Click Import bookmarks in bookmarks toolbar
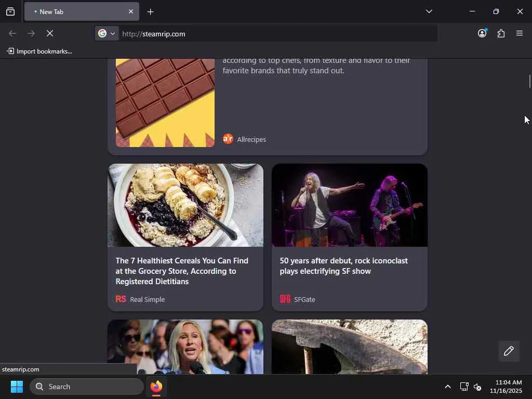The width and height of the screenshot is (532, 399). [39, 51]
